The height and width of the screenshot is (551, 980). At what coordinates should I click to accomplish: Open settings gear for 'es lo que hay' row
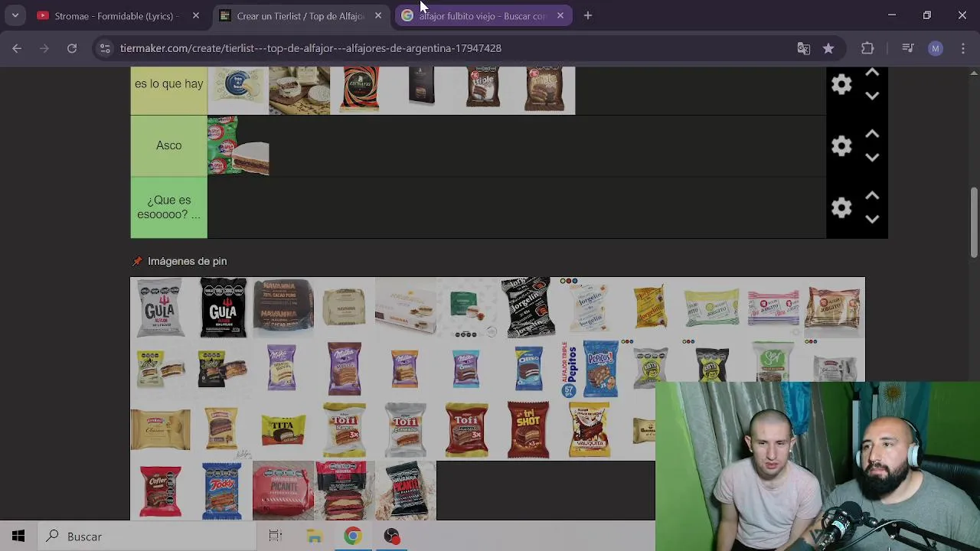coord(841,84)
